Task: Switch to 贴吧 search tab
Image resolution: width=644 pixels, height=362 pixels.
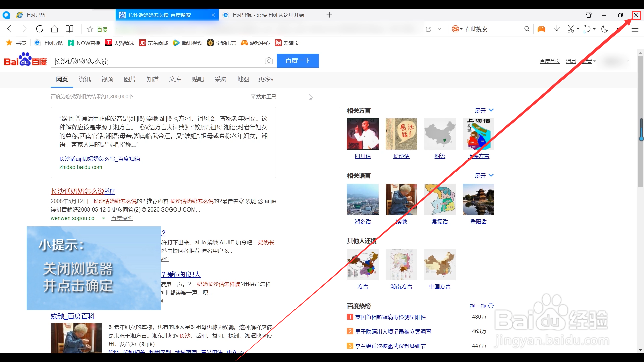Action: point(198,79)
